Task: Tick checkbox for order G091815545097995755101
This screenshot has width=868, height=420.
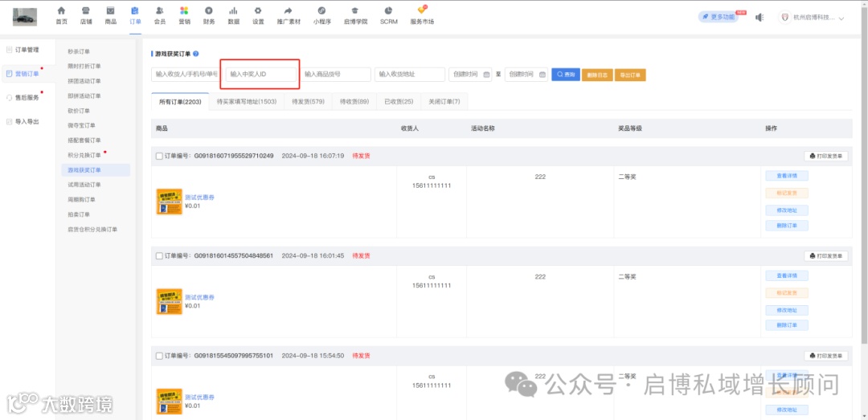Action: [159, 356]
